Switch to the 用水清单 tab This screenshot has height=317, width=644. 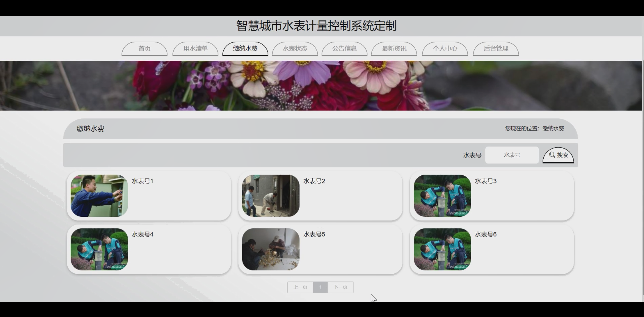click(x=195, y=48)
